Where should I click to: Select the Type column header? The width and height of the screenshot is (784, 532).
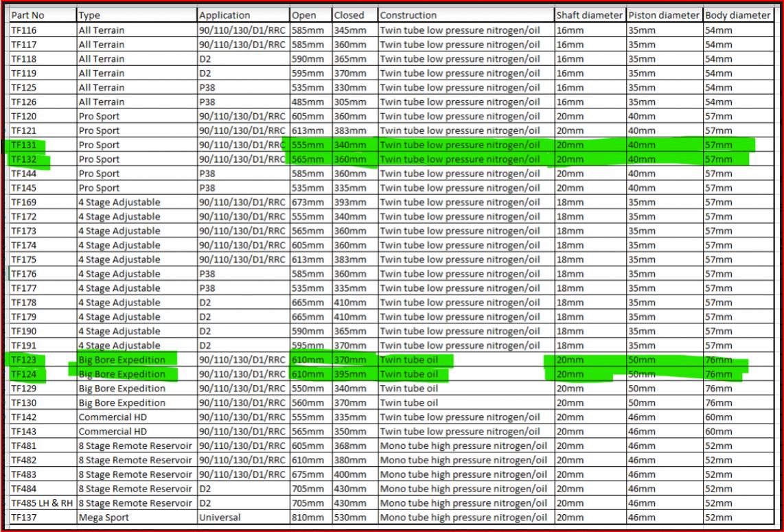point(89,15)
